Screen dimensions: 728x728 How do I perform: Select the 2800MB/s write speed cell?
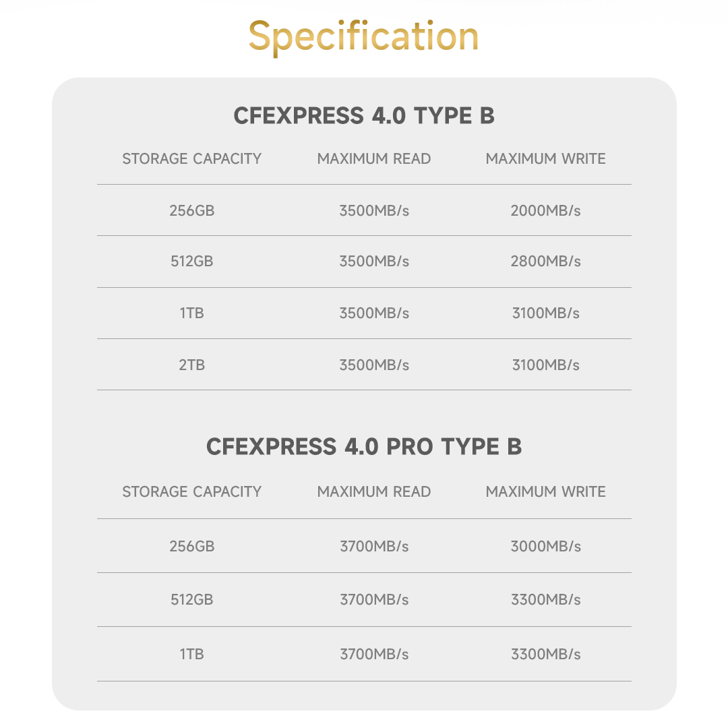tap(545, 262)
